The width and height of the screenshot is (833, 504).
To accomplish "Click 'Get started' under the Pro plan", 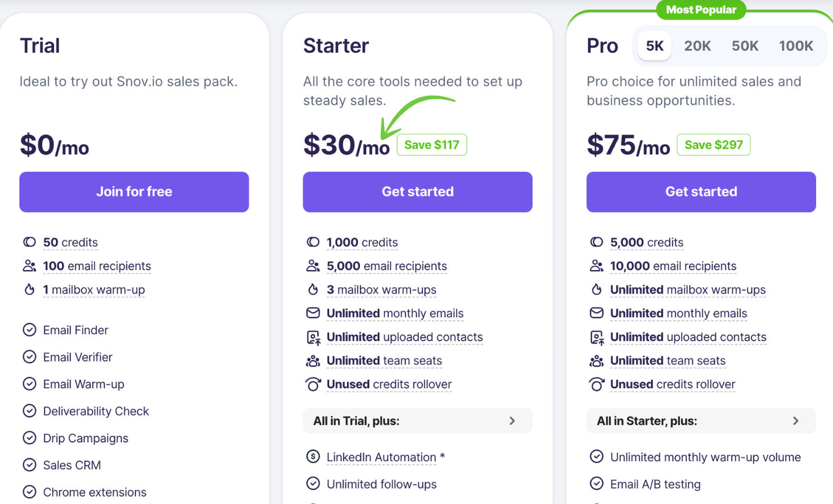I will pyautogui.click(x=701, y=192).
